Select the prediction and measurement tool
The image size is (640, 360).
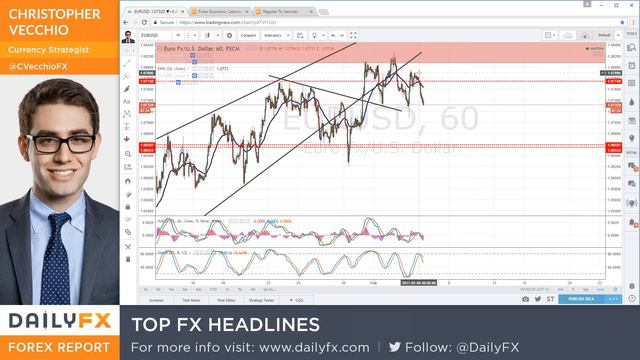(x=127, y=127)
